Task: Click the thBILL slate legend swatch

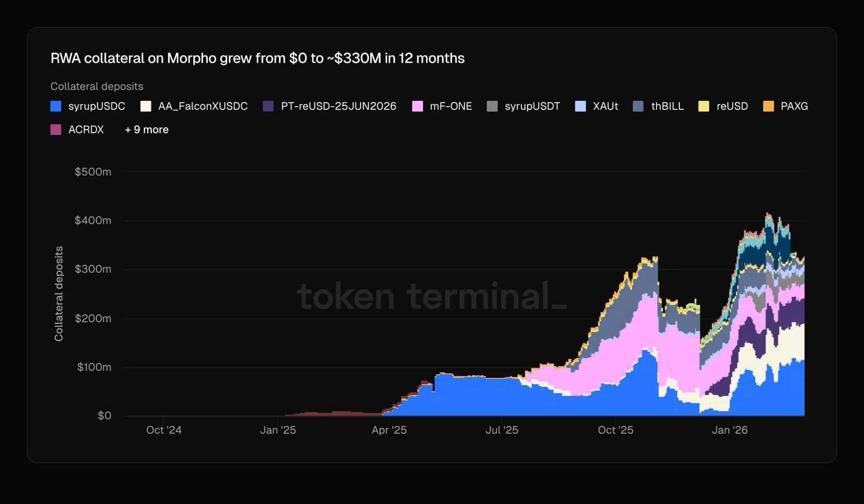Action: 638,106
